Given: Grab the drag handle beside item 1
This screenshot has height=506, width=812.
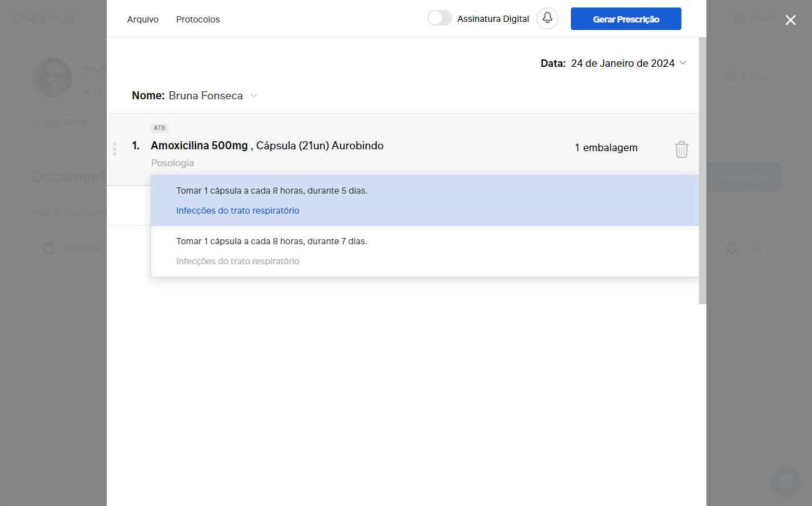Looking at the screenshot, I should (x=114, y=149).
